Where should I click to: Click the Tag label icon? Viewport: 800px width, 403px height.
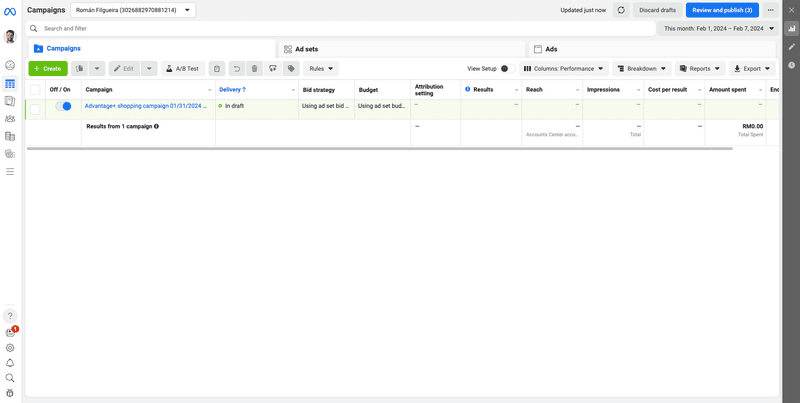tap(291, 68)
